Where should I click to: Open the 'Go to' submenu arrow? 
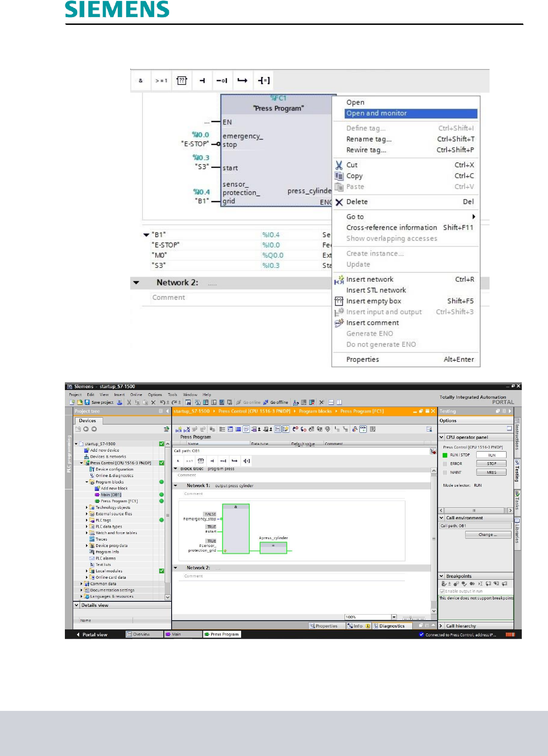tap(473, 216)
